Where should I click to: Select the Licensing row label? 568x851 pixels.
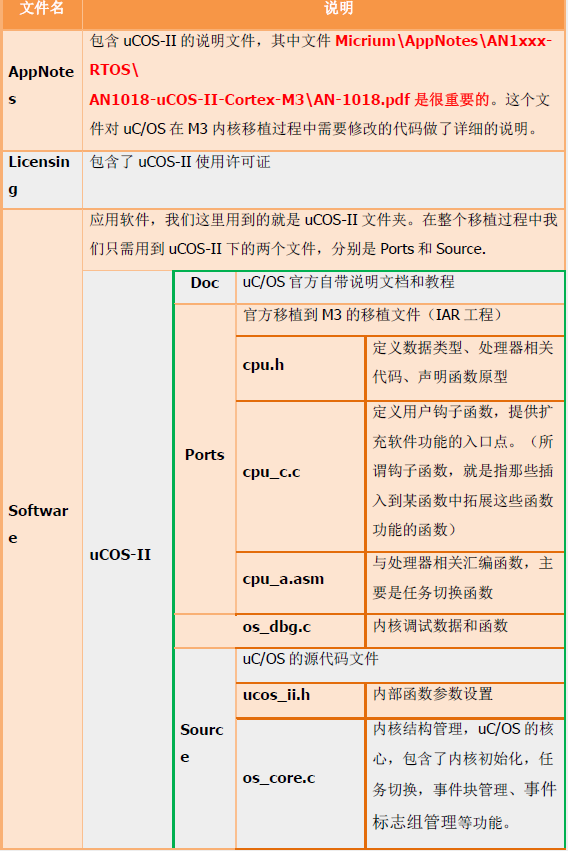(39, 175)
